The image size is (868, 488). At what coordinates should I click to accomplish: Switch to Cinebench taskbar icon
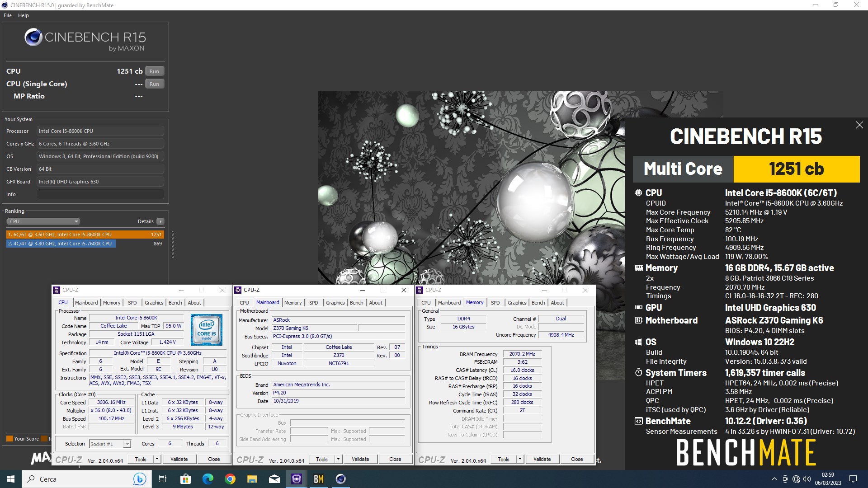coord(341,479)
